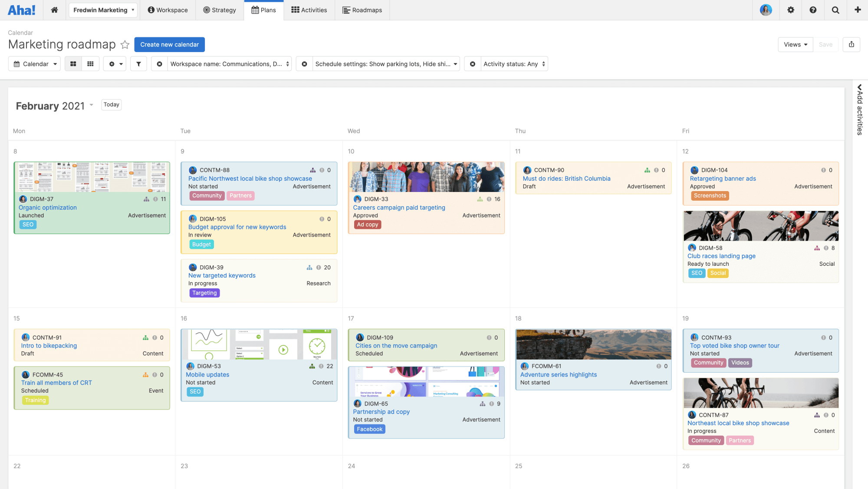Screen dimensions: 868x489
Task: Expand the Add activities side panel
Action: 859,110
